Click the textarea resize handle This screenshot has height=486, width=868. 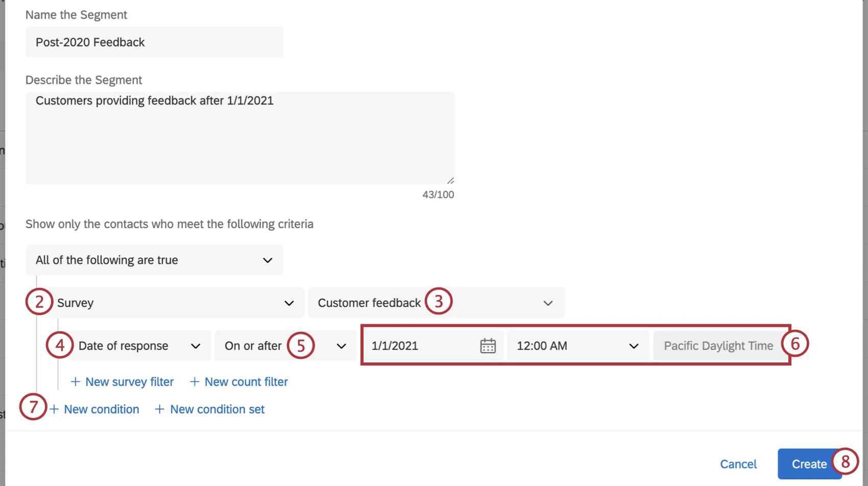(451, 180)
